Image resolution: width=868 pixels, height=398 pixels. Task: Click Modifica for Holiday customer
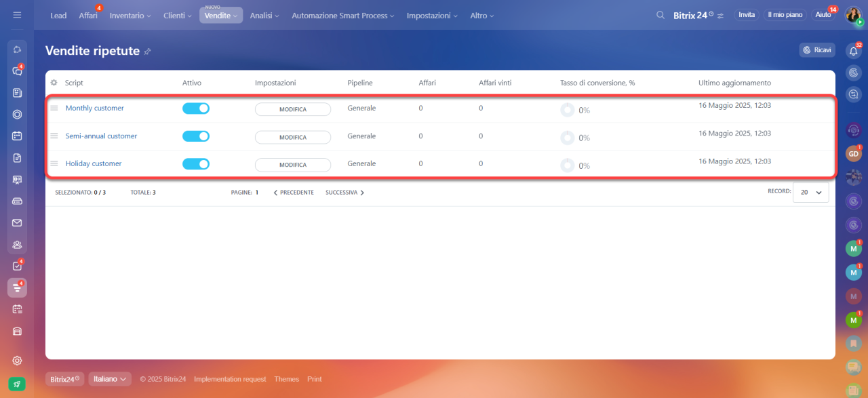point(293,165)
